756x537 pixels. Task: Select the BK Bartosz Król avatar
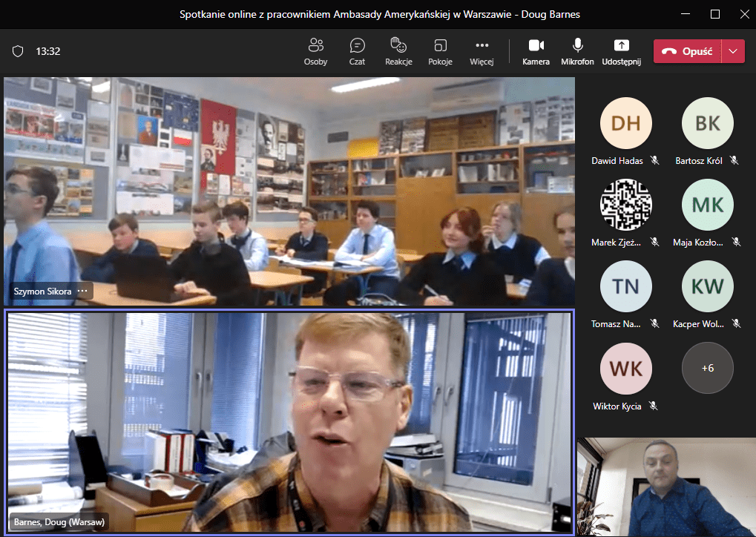coord(707,123)
